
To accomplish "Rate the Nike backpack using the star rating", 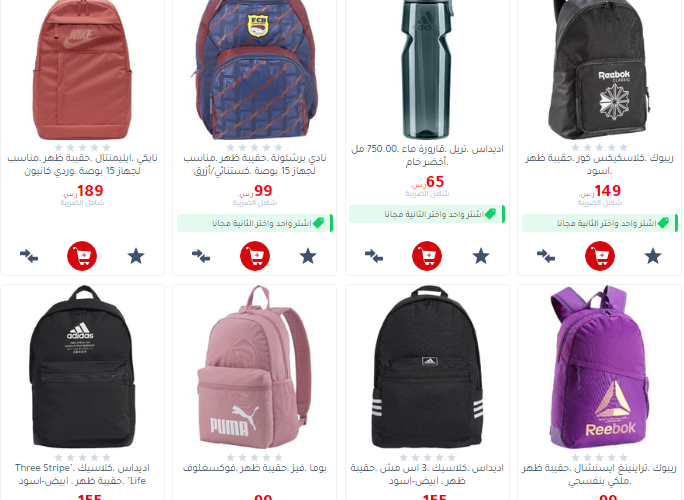I will (82, 147).
